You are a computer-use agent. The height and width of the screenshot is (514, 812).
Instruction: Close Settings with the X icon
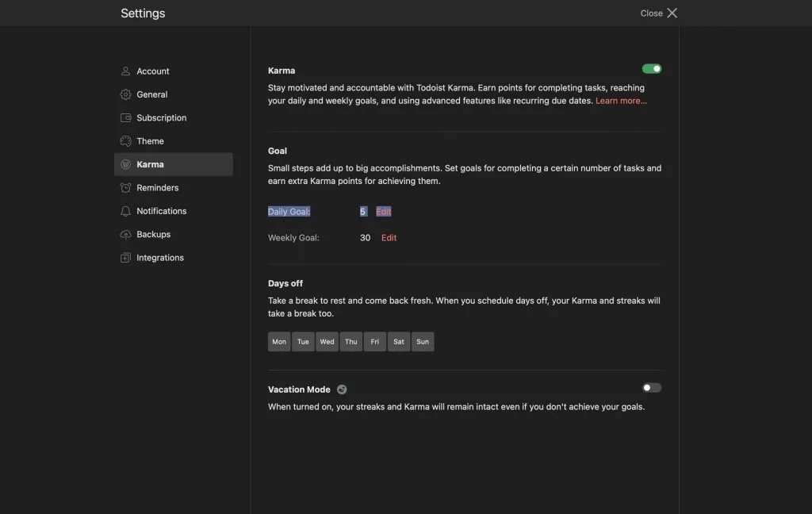tap(672, 13)
